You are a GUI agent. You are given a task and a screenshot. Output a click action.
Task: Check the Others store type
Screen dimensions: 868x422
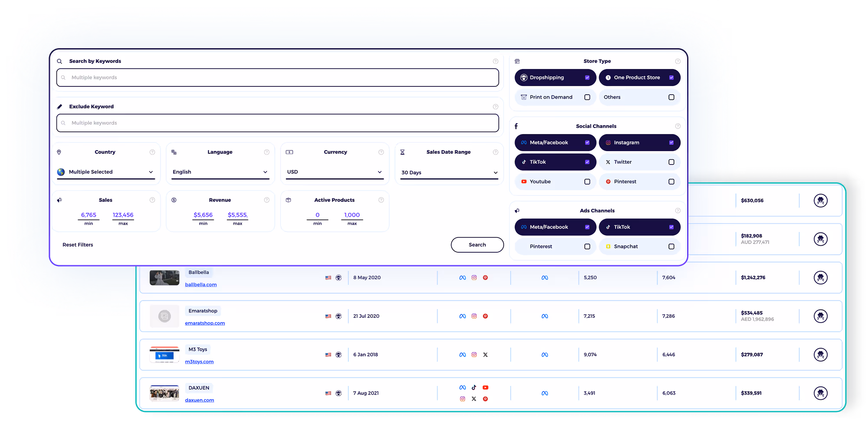pyautogui.click(x=671, y=97)
